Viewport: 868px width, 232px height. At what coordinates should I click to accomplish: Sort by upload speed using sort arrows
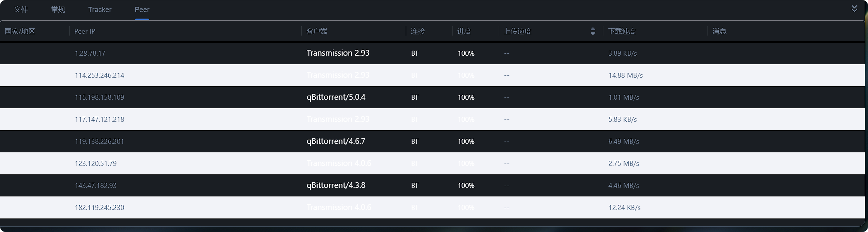tap(593, 31)
